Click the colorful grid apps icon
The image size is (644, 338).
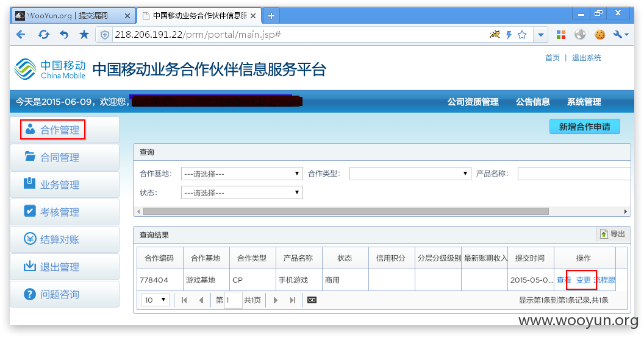pyautogui.click(x=561, y=35)
